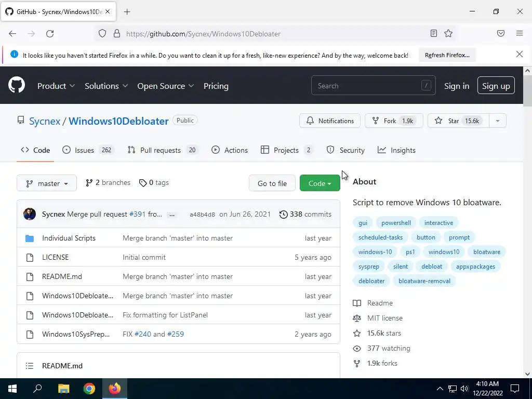Open the Pricing page
The width and height of the screenshot is (532, 399).
216,86
